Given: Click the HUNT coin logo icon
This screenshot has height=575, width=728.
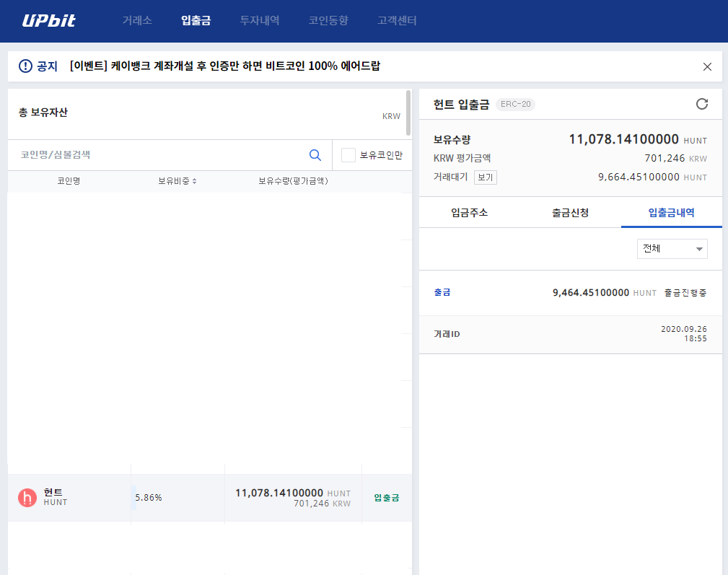Looking at the screenshot, I should pyautogui.click(x=27, y=498).
